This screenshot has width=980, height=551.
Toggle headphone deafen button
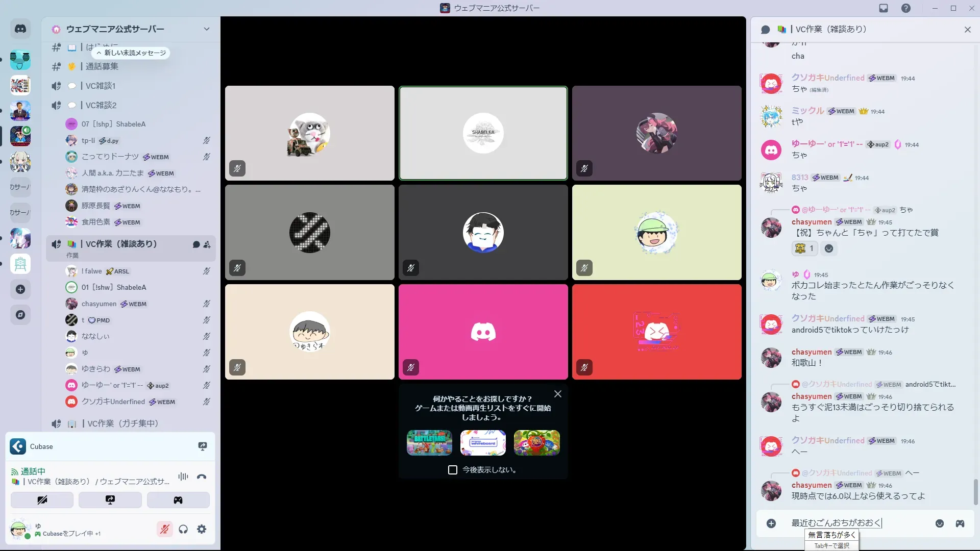(183, 529)
